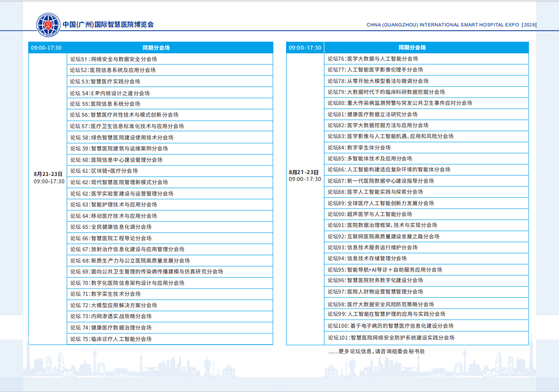Select 论坛95 智能导航+AI导诊+自助服务应用分会场
Image resolution: width=559 pixels, height=392 pixels.
point(385,270)
